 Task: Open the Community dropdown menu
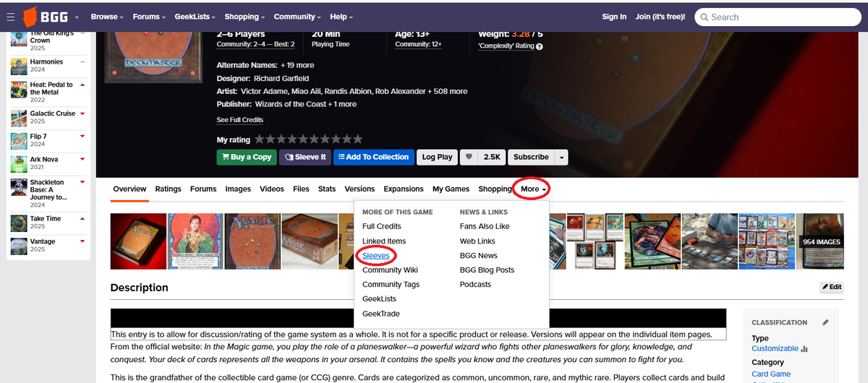click(x=297, y=17)
